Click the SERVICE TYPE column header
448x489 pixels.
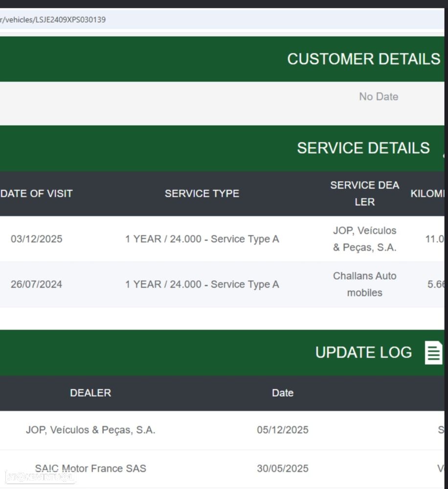coord(202,194)
